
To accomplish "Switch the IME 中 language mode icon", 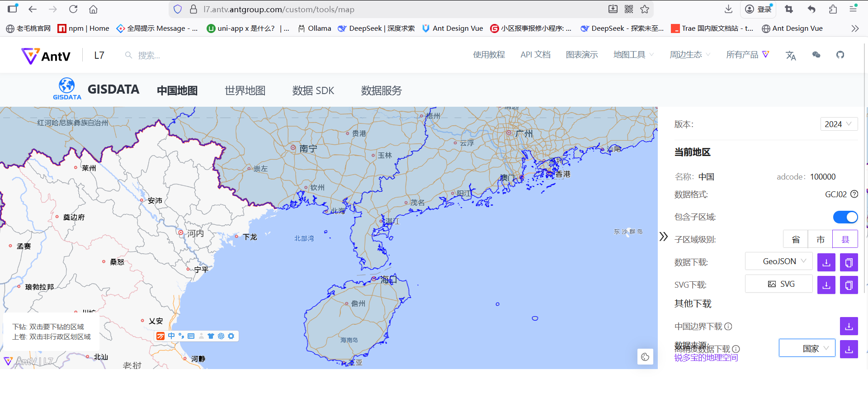I will (x=171, y=336).
